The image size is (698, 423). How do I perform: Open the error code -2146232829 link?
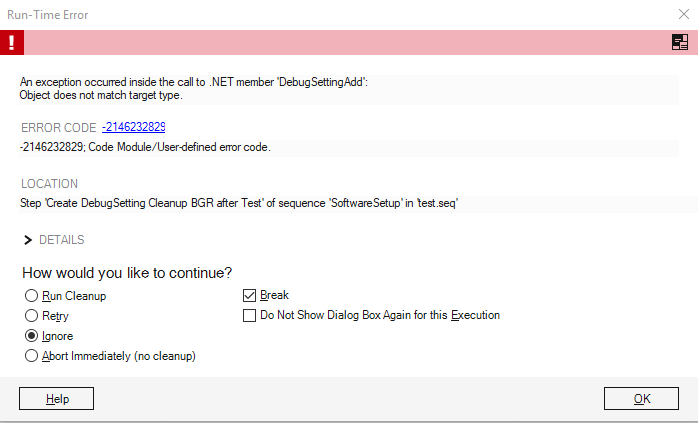[133, 127]
